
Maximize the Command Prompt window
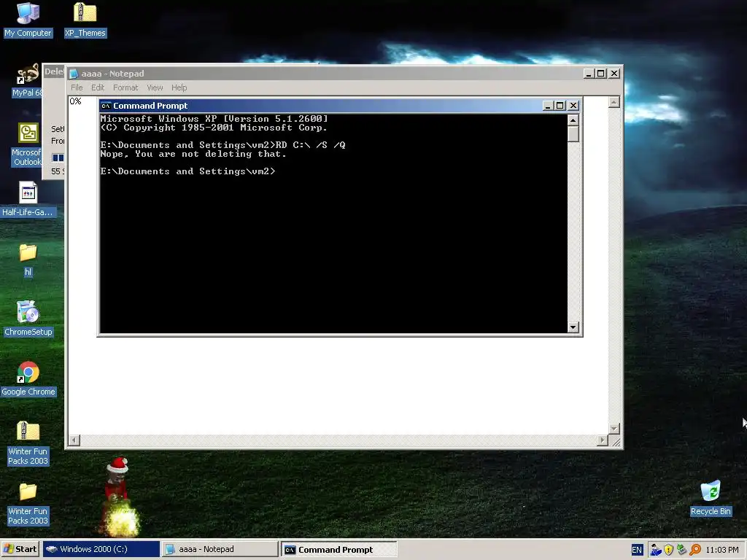[560, 106]
